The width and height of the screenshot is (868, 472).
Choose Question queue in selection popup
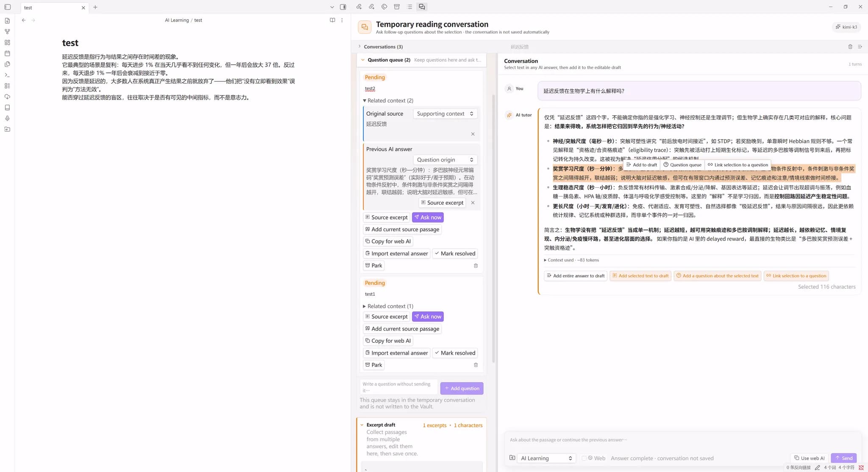(x=682, y=165)
